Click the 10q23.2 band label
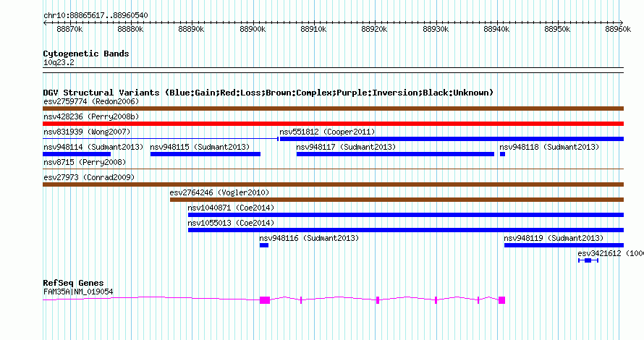Image resolution: width=644 pixels, height=340 pixels. pos(59,63)
